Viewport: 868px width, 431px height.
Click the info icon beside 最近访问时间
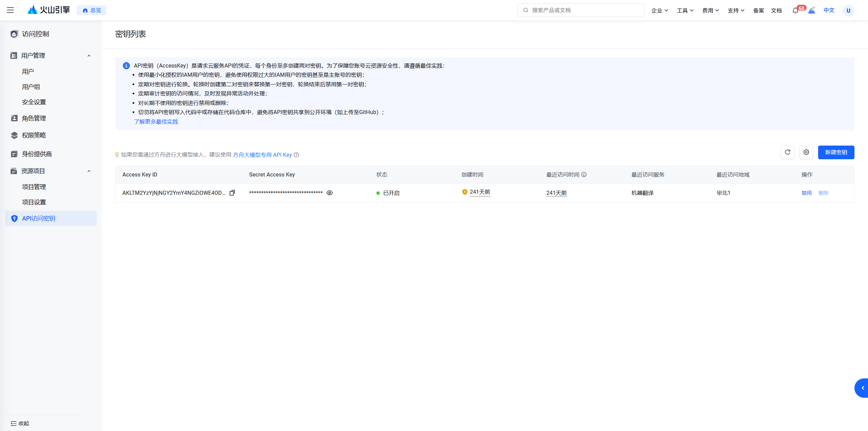584,174
